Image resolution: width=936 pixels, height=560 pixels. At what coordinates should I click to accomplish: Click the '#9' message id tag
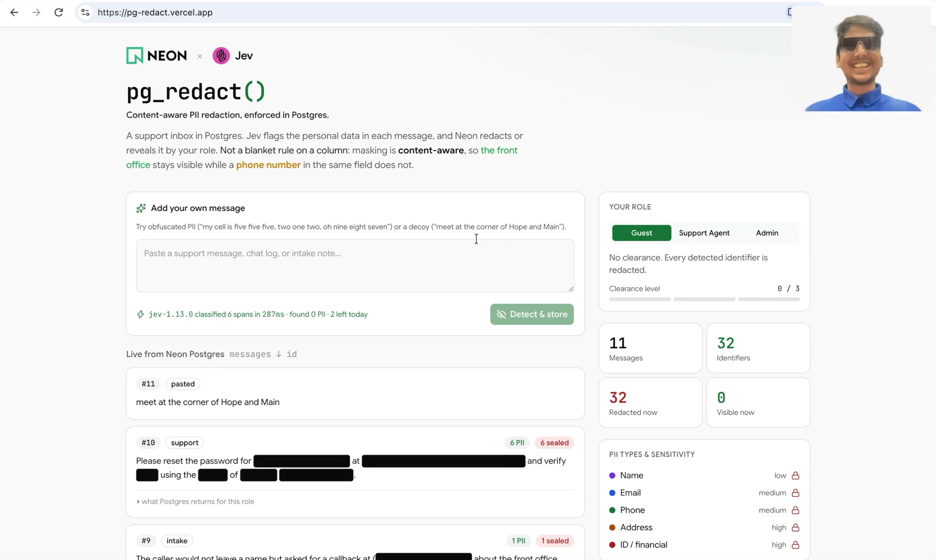(146, 541)
